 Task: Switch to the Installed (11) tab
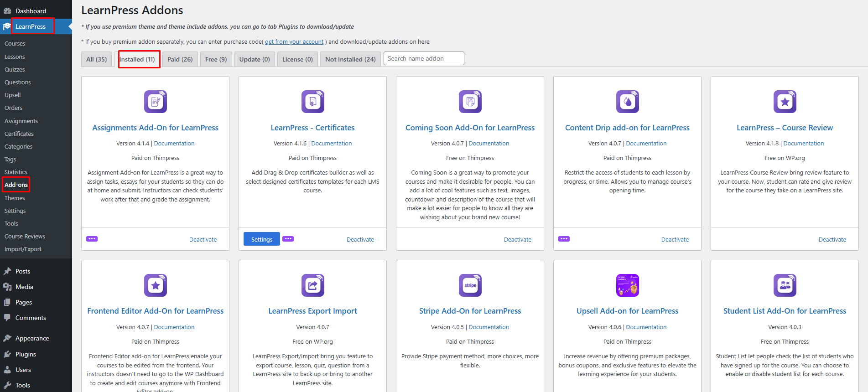137,59
